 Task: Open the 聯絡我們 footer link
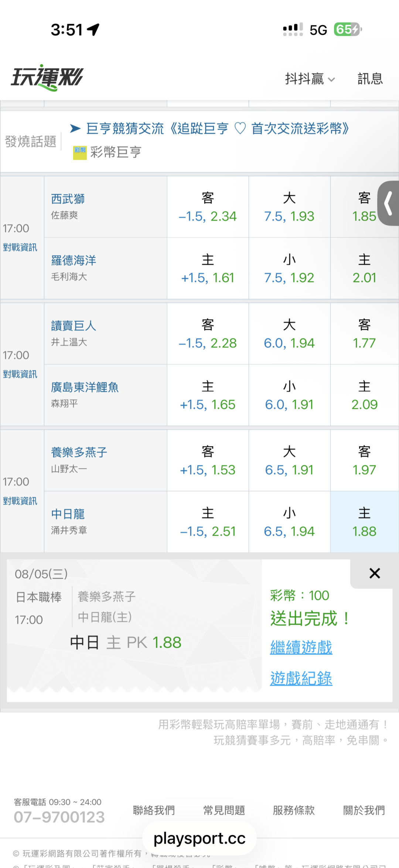click(154, 810)
